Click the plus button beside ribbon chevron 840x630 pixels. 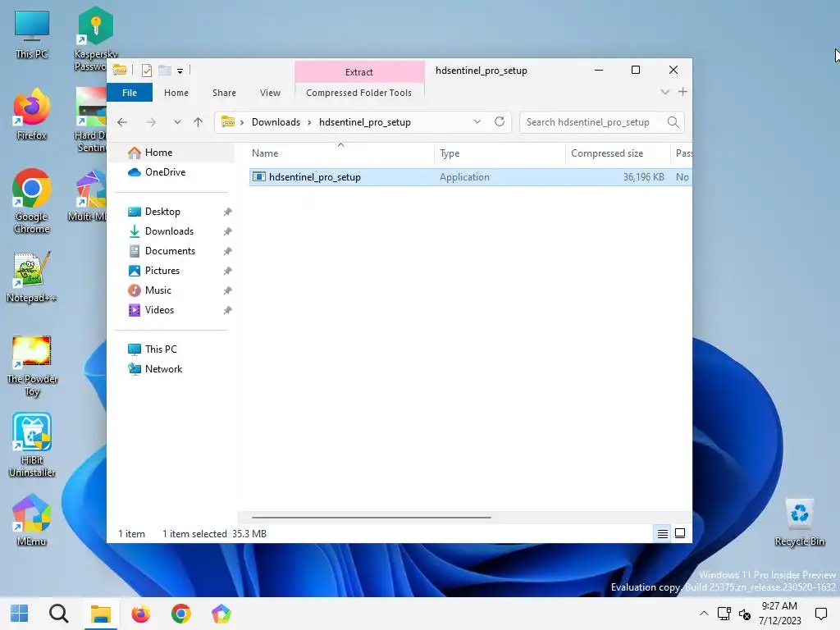(x=682, y=92)
